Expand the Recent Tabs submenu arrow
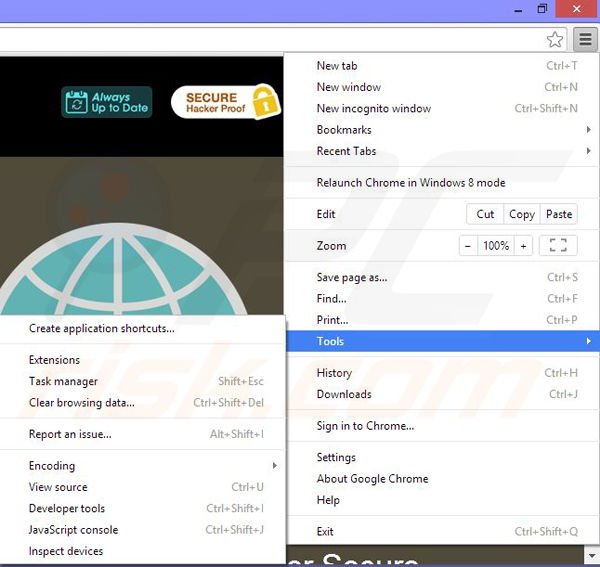 589,151
